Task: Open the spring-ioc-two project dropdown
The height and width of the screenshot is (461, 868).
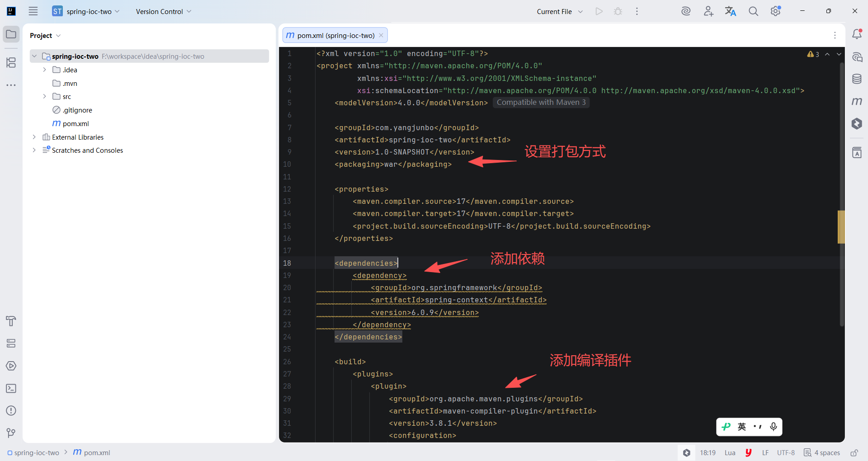Action: coord(86,11)
